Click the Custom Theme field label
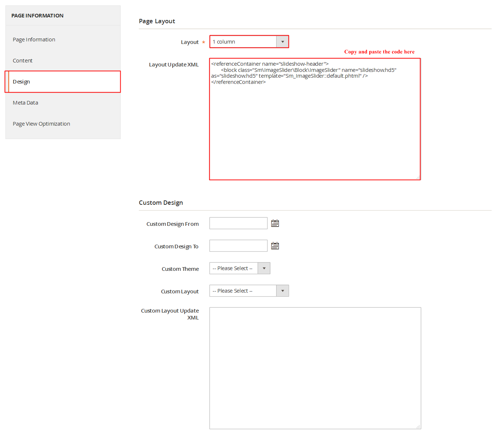 pyautogui.click(x=180, y=269)
